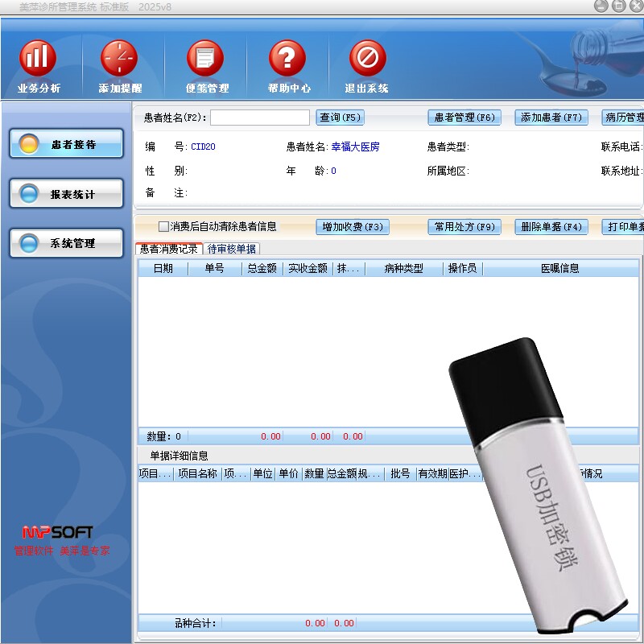The height and width of the screenshot is (644, 644).
Task: Switch to 患者消费记录 tab
Action: [169, 249]
